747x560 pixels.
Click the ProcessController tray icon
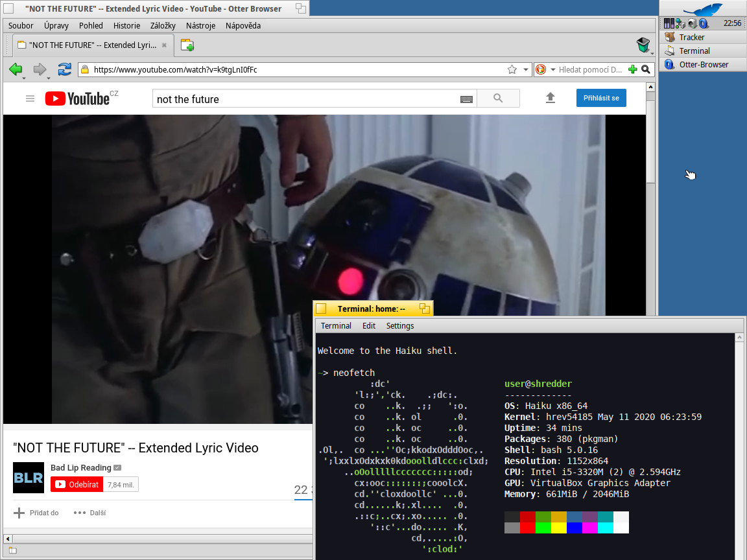coord(669,23)
